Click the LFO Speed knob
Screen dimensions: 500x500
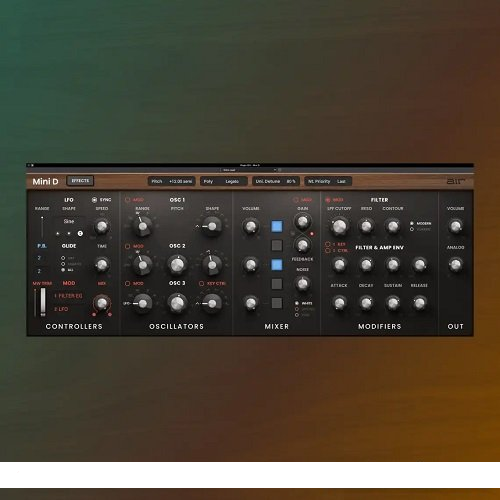click(x=102, y=226)
